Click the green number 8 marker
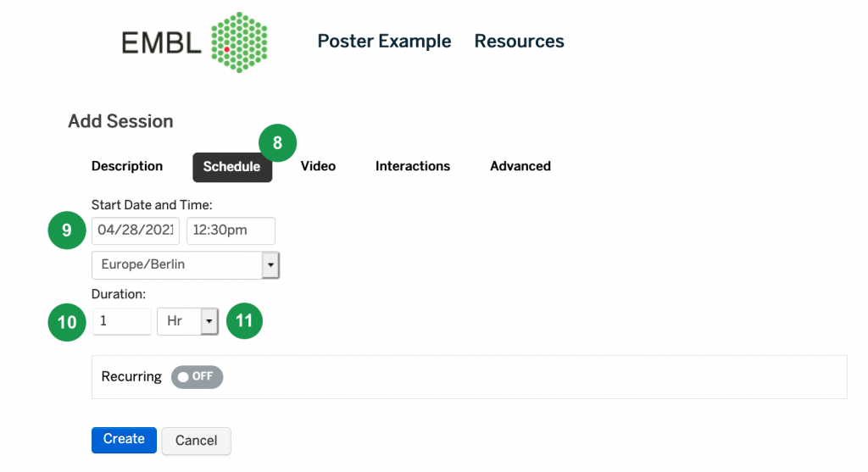 click(277, 142)
